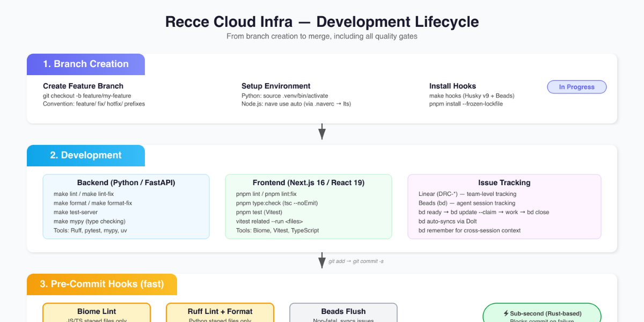
Task: Select the 1. Branch Creation section header
Action: click(x=86, y=64)
